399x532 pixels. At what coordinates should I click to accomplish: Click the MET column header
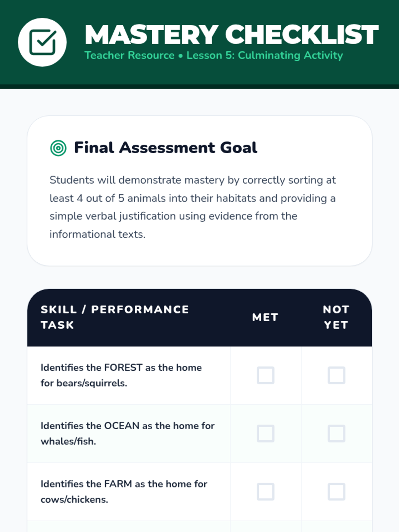(265, 317)
